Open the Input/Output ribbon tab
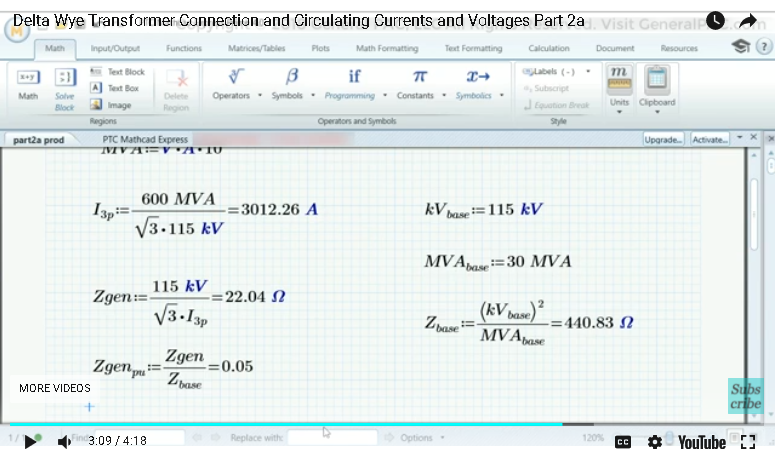The width and height of the screenshot is (775, 455). (115, 48)
